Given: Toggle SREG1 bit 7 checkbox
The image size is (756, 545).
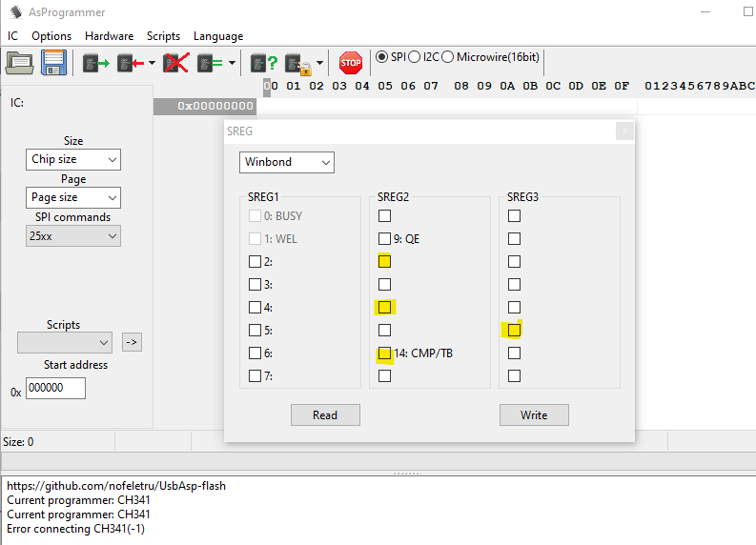Looking at the screenshot, I should coord(255,375).
